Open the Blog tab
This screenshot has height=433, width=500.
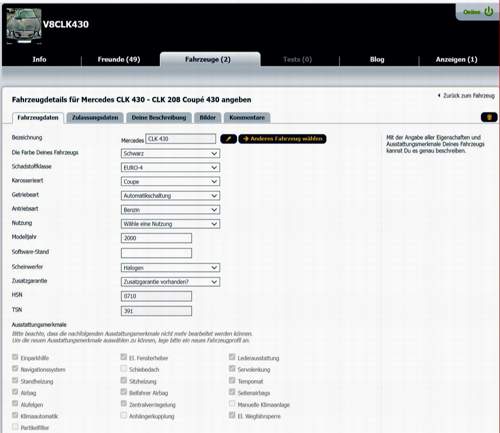[x=377, y=59]
